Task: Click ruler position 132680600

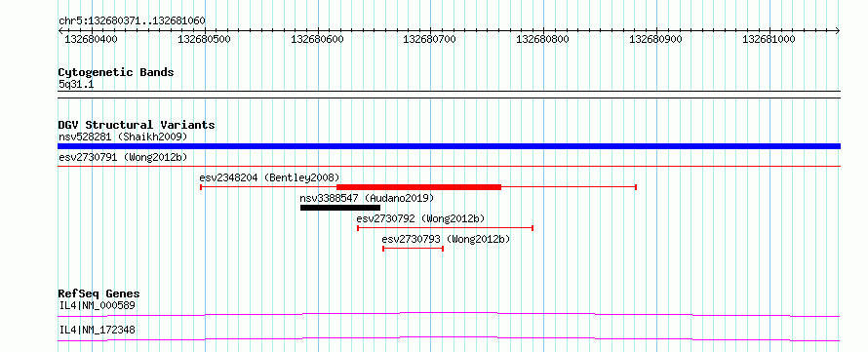Action: (317, 39)
